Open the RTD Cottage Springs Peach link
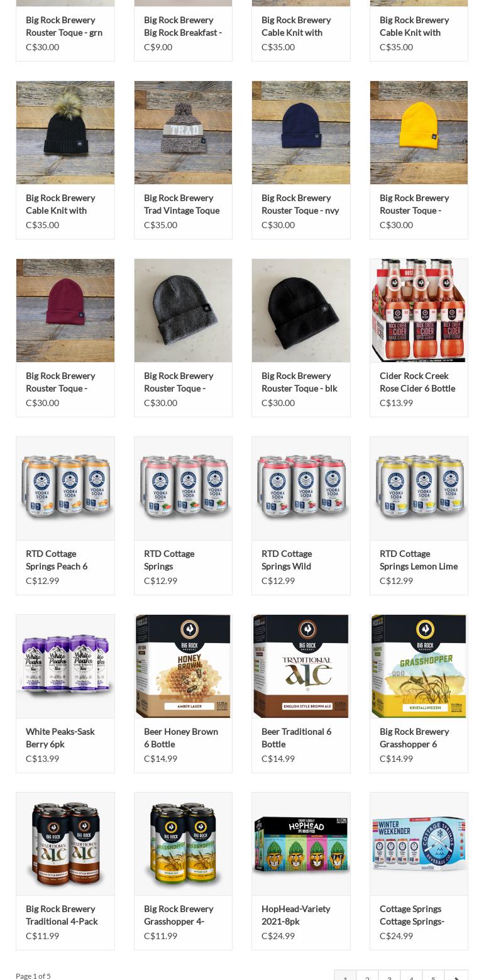This screenshot has height=980, width=484. (x=57, y=559)
